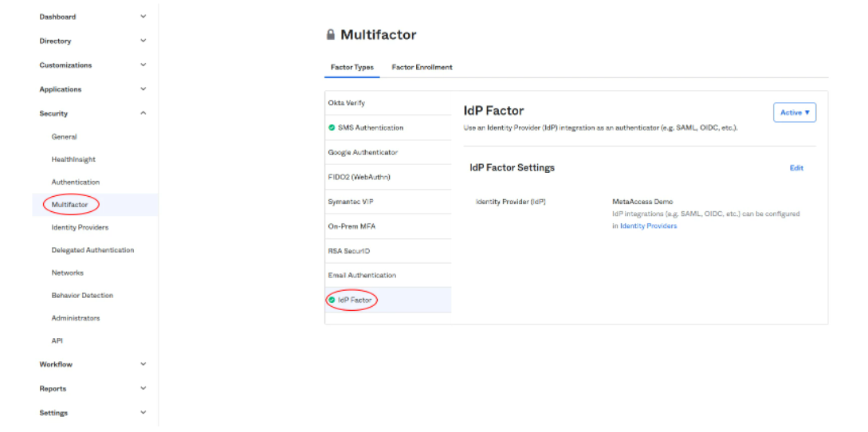Click the MetaAccess Demo provider value

coord(642,202)
